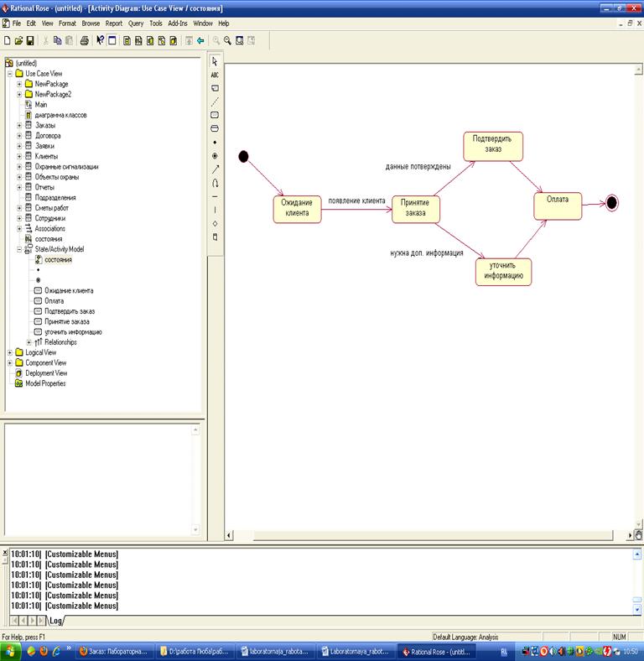Viewport: 644px width, 661px height.
Task: Select the Text Box (ABC) tool
Action: pyautogui.click(x=215, y=75)
